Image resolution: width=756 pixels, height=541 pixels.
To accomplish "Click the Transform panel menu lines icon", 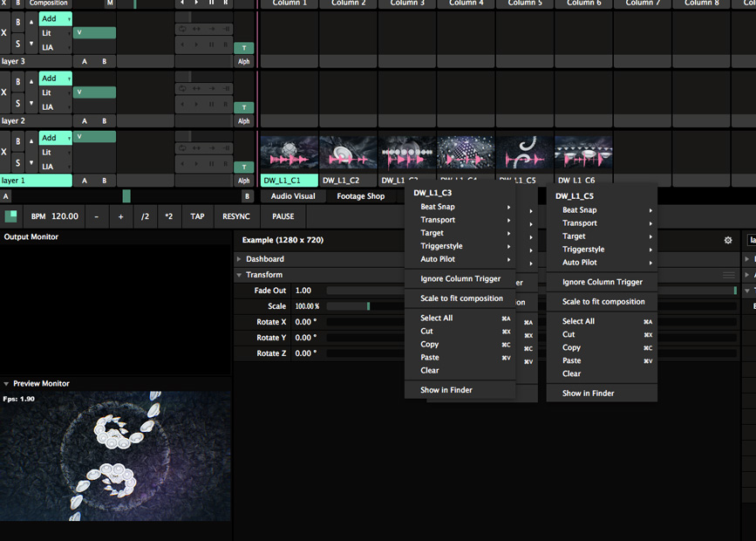I will 729,275.
